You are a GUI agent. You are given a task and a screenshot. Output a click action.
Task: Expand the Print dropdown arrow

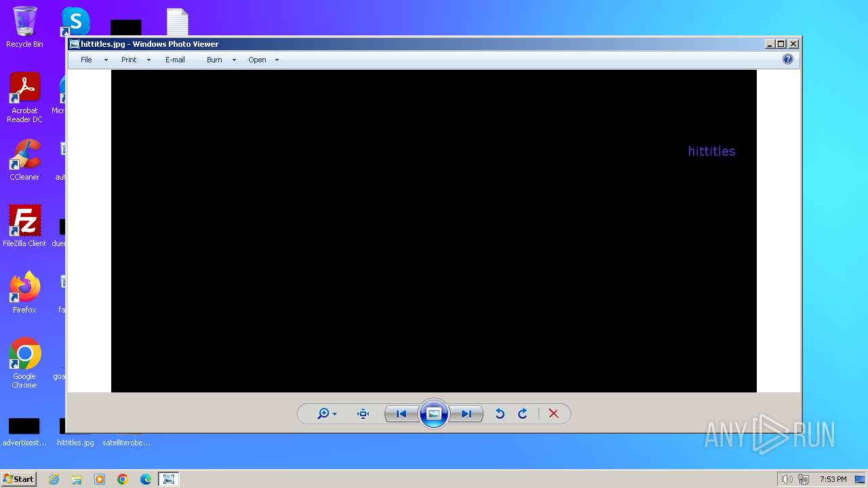click(149, 60)
